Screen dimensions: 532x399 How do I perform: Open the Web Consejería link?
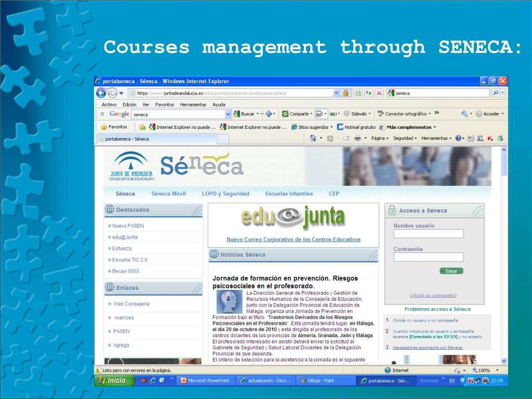[131, 303]
